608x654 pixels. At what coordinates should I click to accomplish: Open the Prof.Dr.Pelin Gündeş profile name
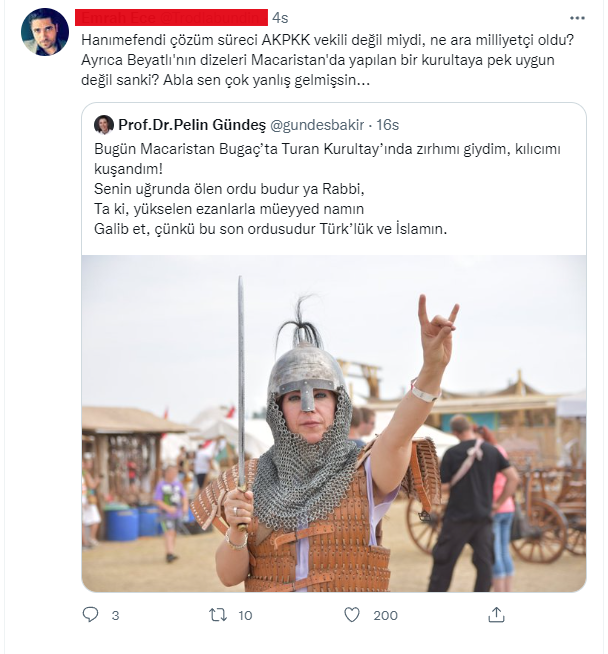pos(191,125)
